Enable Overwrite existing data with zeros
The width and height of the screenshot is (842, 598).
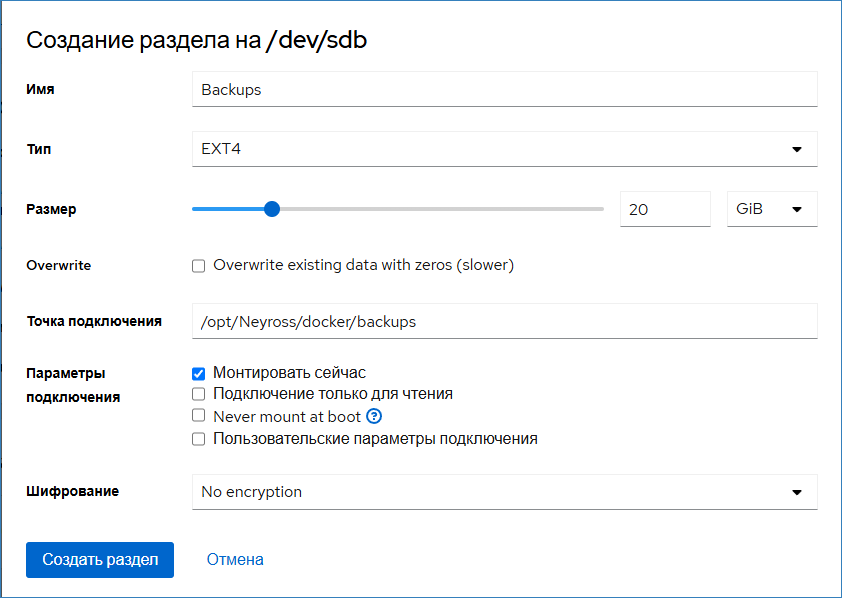(x=198, y=266)
